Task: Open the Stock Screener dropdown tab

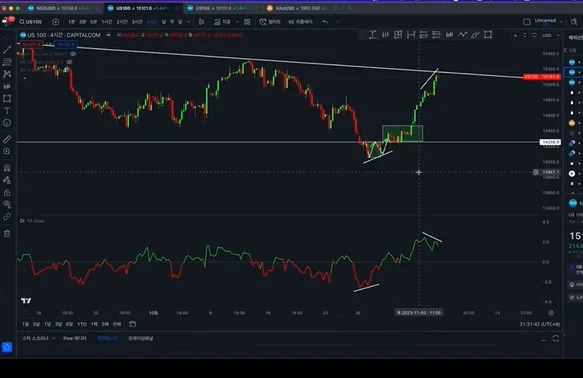Action: 38,338
